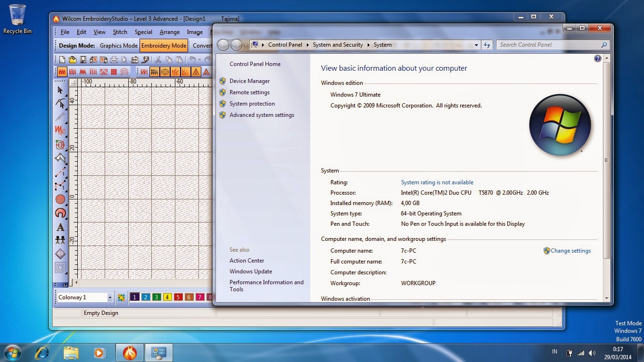This screenshot has width=644, height=362.
Task: Click the Copy icon in Wilcom toolbar
Action: tap(168, 59)
